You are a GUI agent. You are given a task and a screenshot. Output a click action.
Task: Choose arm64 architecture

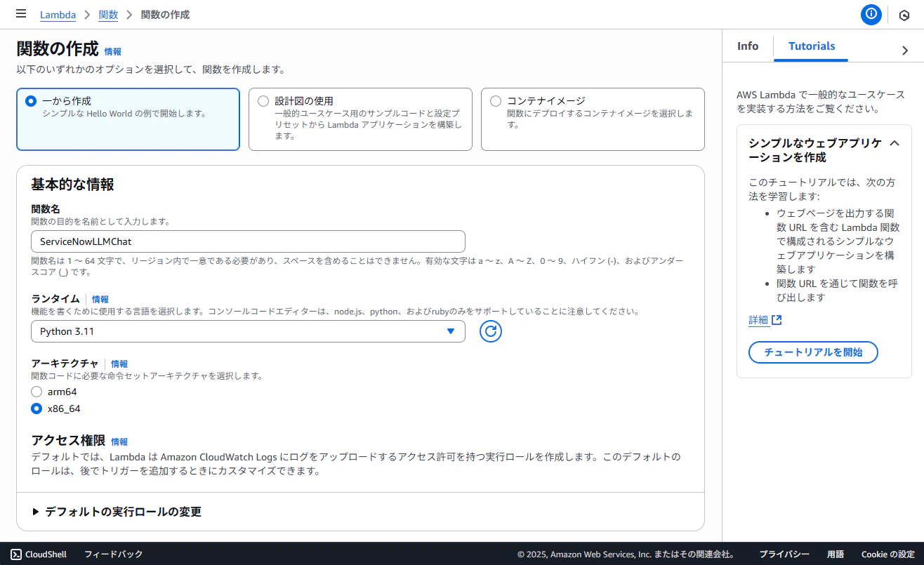[x=37, y=392]
